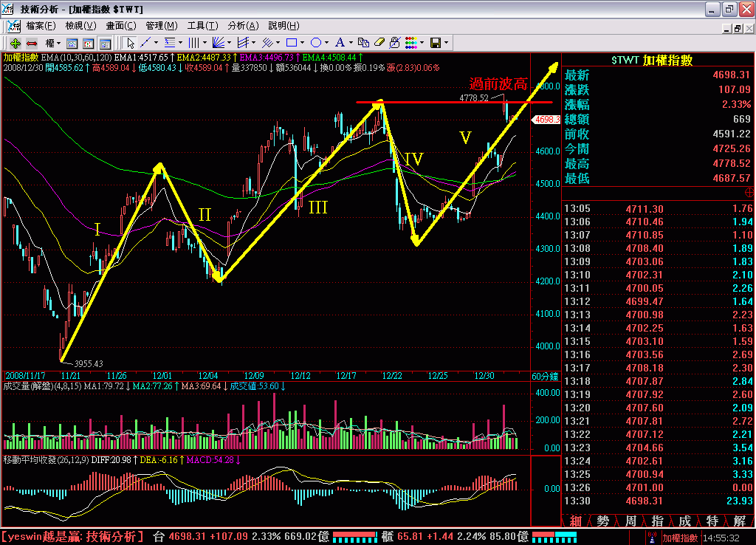
Task: Toggle the lock drawing objects icon
Action: point(394,43)
